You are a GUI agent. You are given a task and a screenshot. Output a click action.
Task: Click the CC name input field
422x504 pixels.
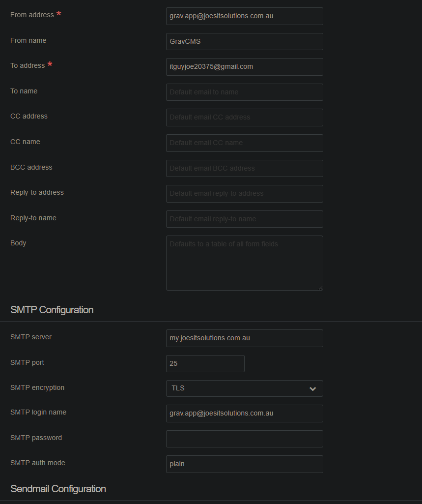tap(244, 143)
